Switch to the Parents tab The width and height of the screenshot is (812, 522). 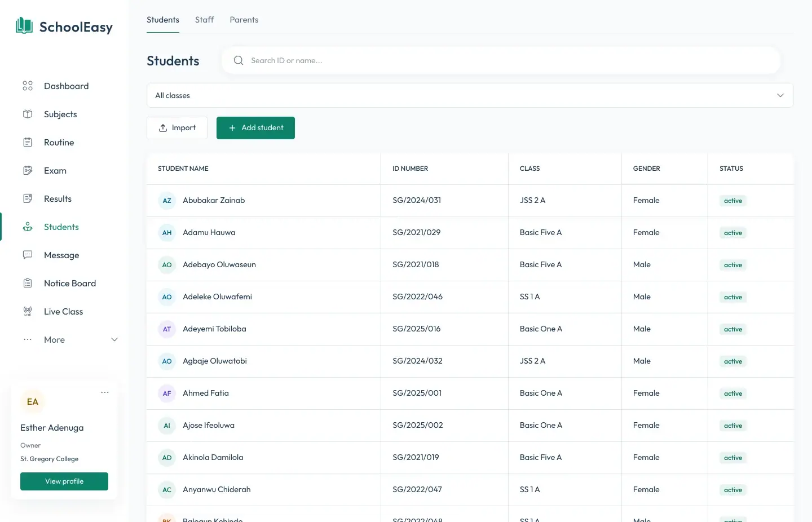pyautogui.click(x=244, y=20)
